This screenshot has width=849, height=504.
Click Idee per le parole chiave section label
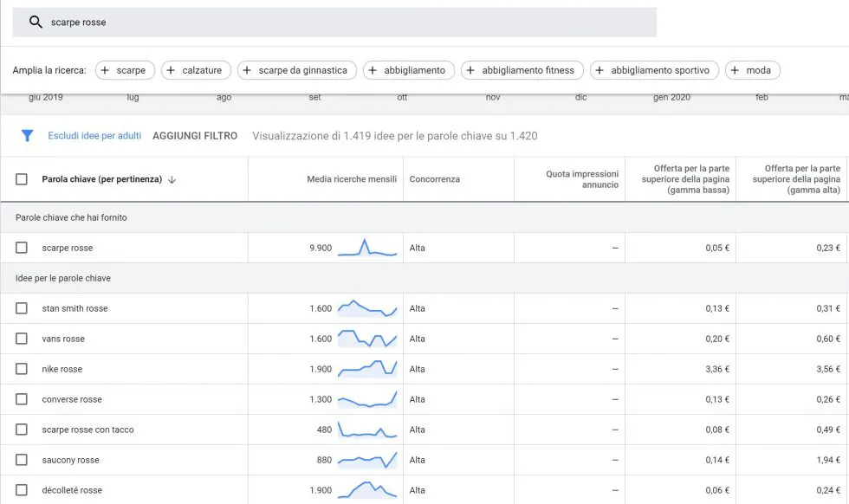[62, 278]
